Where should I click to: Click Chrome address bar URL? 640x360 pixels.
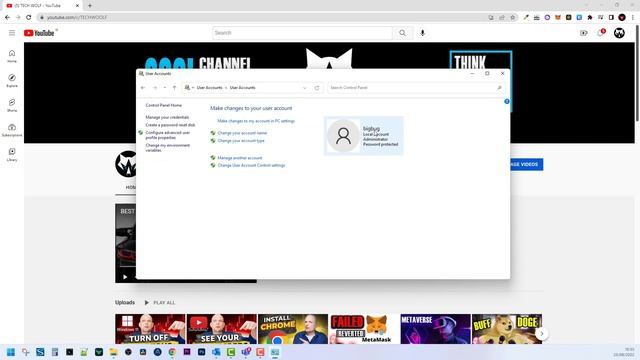(x=77, y=18)
